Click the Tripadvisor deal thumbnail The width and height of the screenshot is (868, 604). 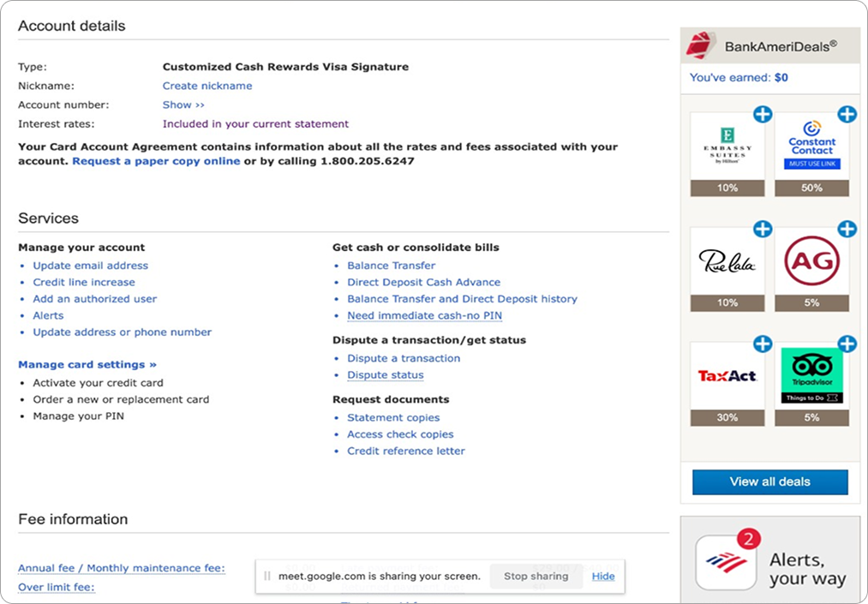pos(811,377)
